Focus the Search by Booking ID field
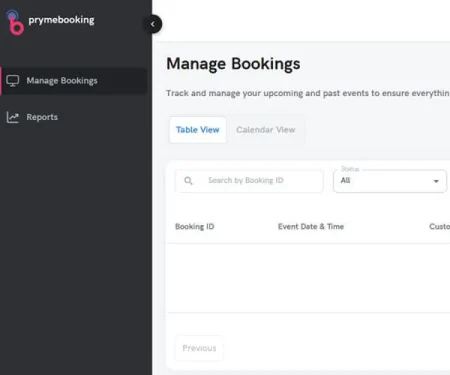This screenshot has height=375, width=450. [x=249, y=181]
